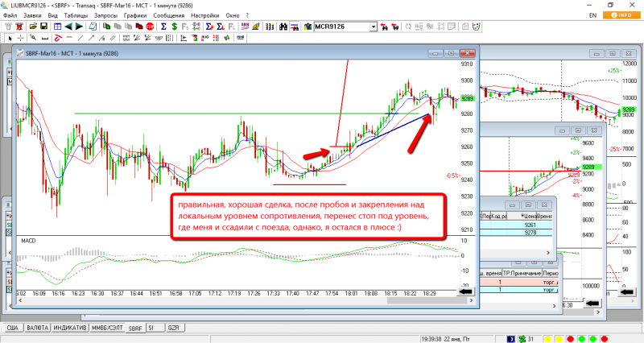Click the status bar time 19:39:38
Image resolution: width=644 pixels, height=343 pixels.
coord(431,339)
